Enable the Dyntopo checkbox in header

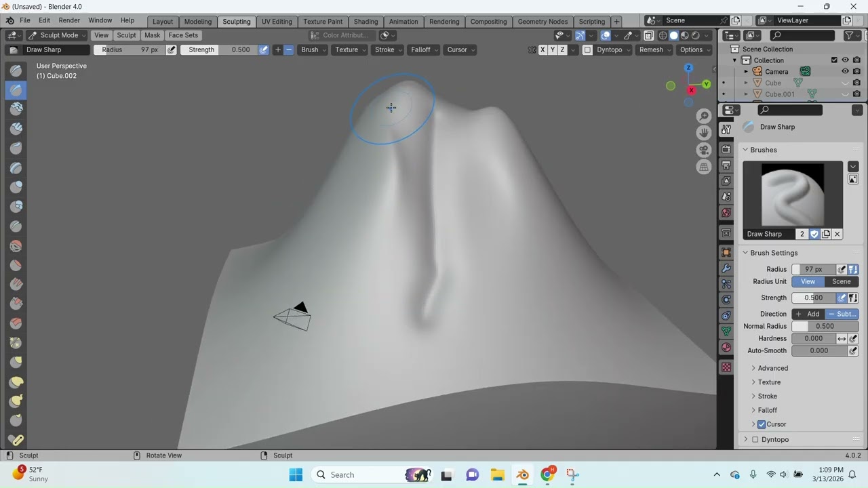point(587,49)
